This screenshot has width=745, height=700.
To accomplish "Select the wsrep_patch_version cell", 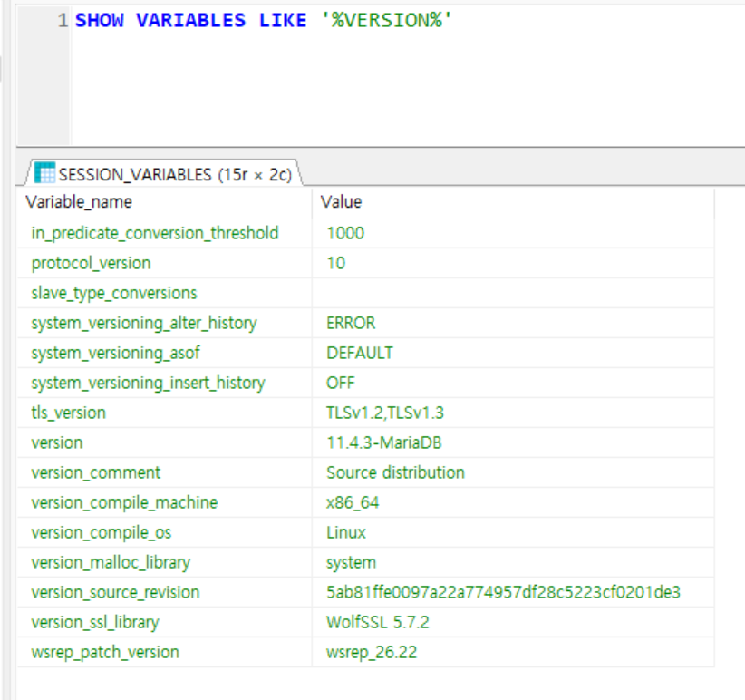I will pyautogui.click(x=164, y=653).
